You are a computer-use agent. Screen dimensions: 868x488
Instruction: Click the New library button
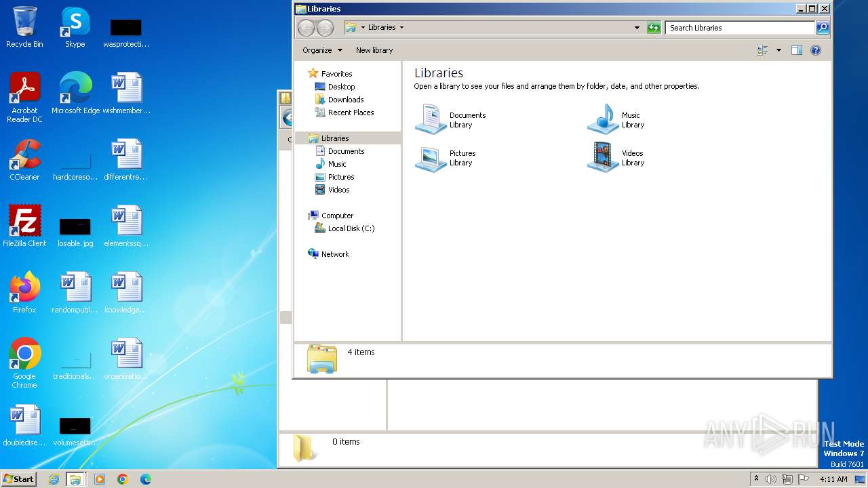tap(374, 50)
